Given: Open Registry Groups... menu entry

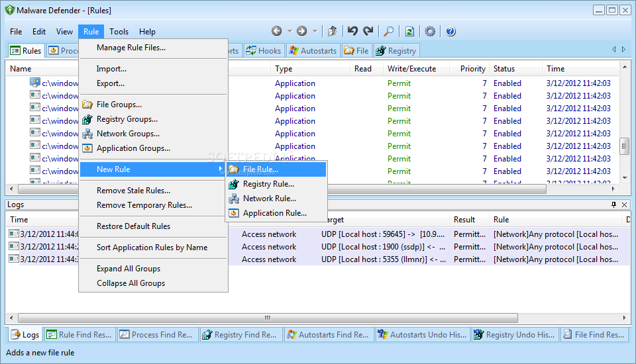Looking at the screenshot, I should coord(153,119).
